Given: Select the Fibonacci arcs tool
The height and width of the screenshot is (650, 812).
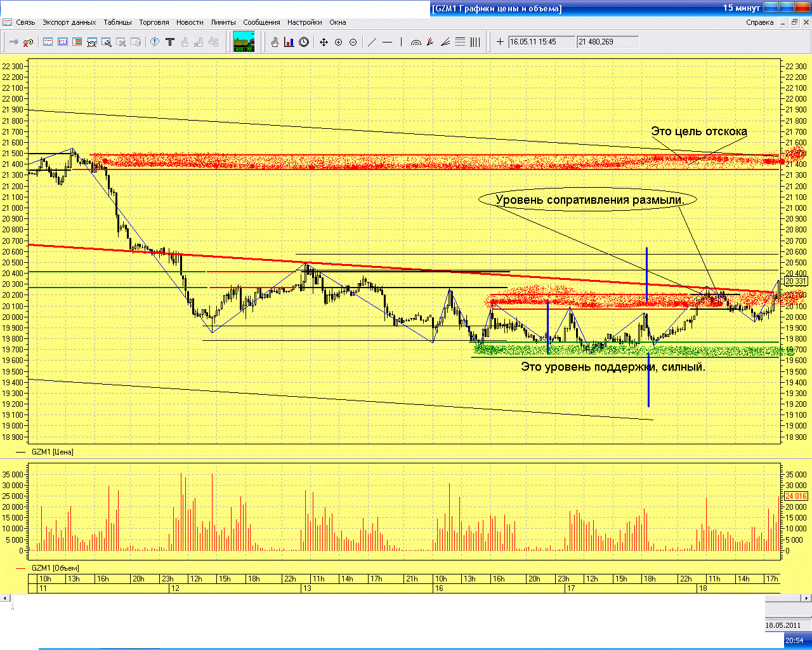Looking at the screenshot, I should 416,43.
